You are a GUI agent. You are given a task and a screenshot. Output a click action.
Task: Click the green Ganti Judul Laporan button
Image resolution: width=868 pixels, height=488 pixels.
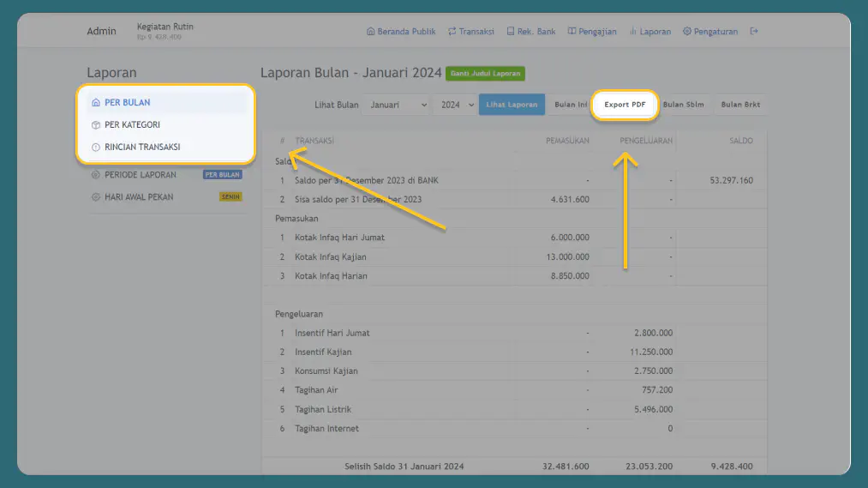pos(485,74)
